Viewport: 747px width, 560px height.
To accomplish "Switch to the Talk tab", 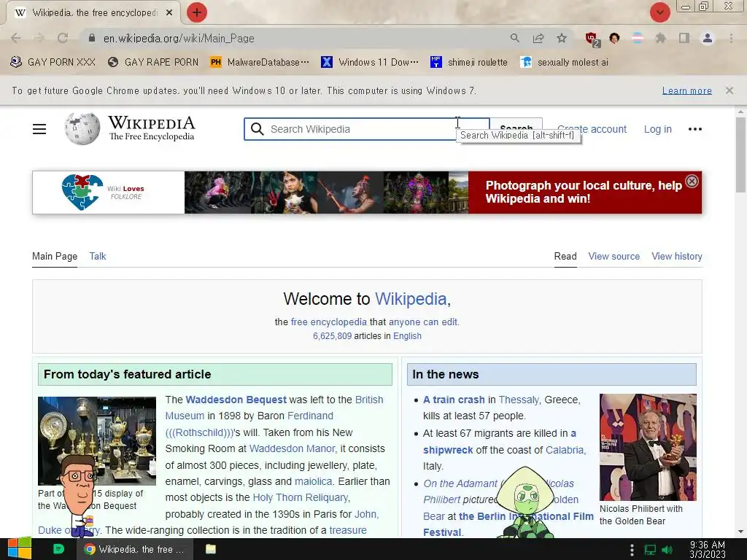I will [x=98, y=256].
